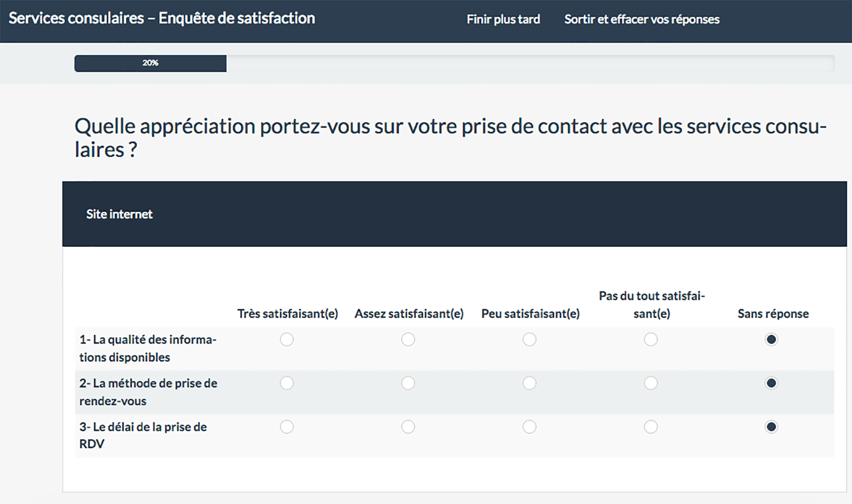Click the Site internet section header
This screenshot has height=504, width=852.
click(x=454, y=214)
